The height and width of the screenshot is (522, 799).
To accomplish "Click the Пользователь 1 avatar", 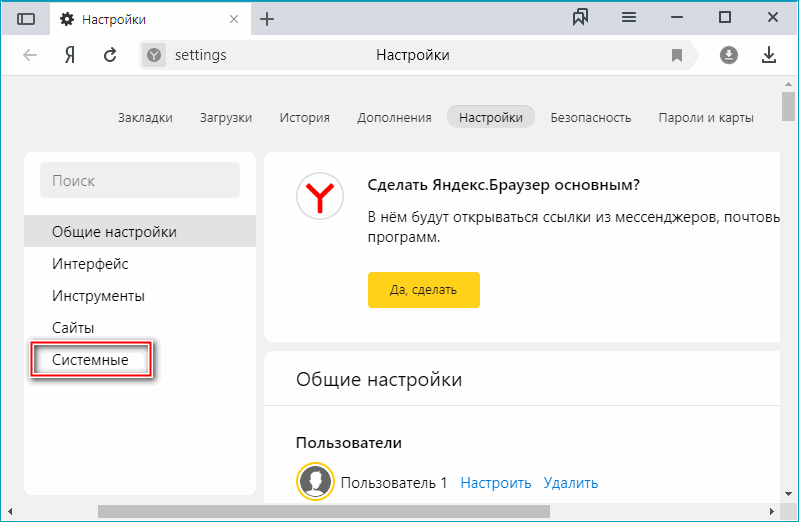I will [315, 482].
